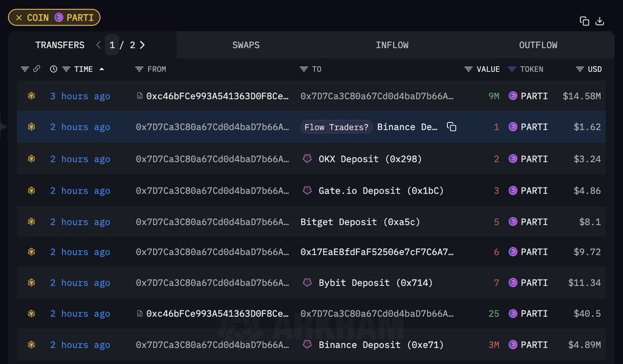Click the BNB chain icon in Bybit row
This screenshot has height=364, width=623.
pyautogui.click(x=32, y=283)
